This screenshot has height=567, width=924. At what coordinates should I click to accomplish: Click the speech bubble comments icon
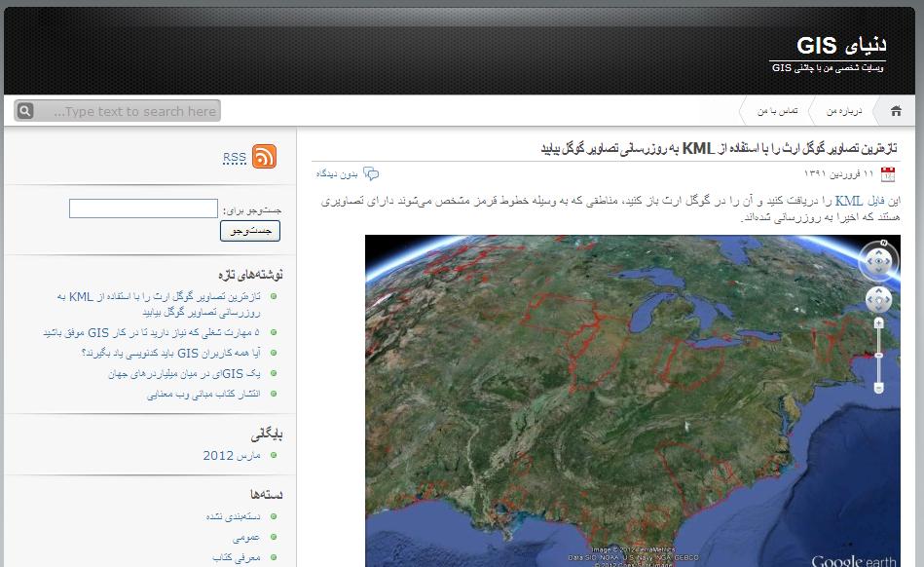click(371, 174)
